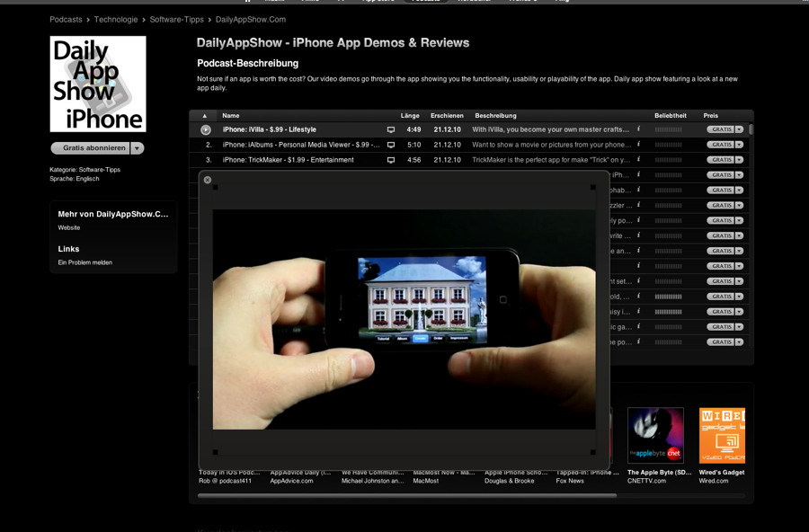The width and height of the screenshot is (809, 532).
Task: Click the 'Wired.com' author text
Action: pyautogui.click(x=714, y=481)
